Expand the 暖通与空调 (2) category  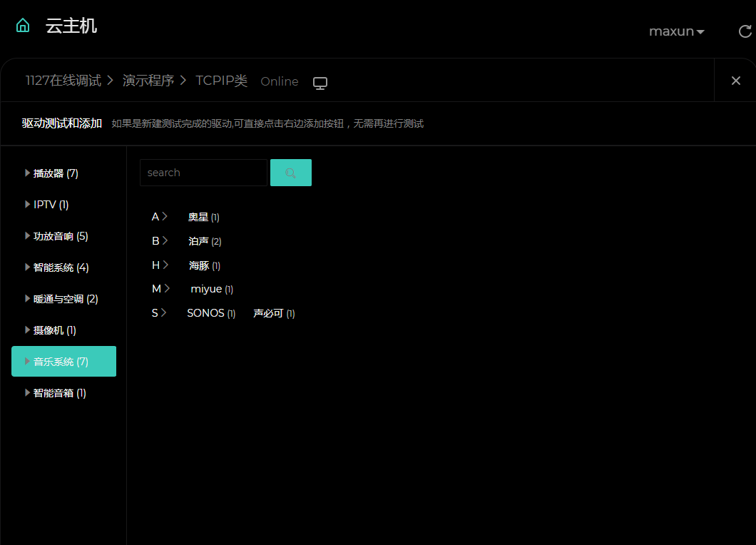(61, 299)
